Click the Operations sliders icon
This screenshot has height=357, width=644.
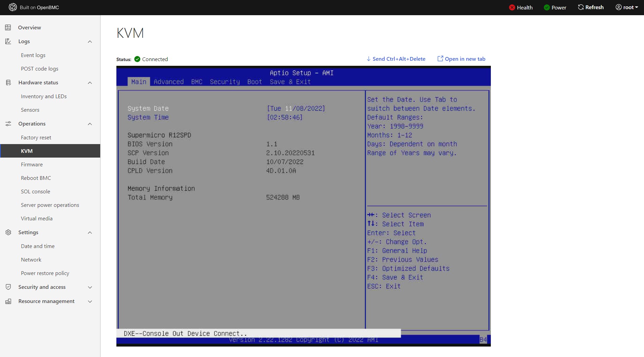pyautogui.click(x=8, y=123)
